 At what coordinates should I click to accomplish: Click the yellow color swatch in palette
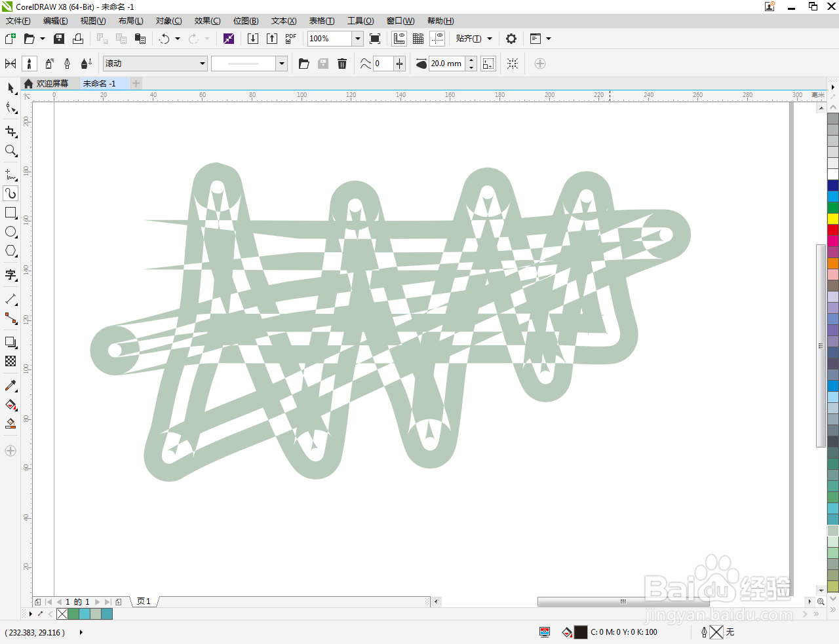tap(833, 219)
